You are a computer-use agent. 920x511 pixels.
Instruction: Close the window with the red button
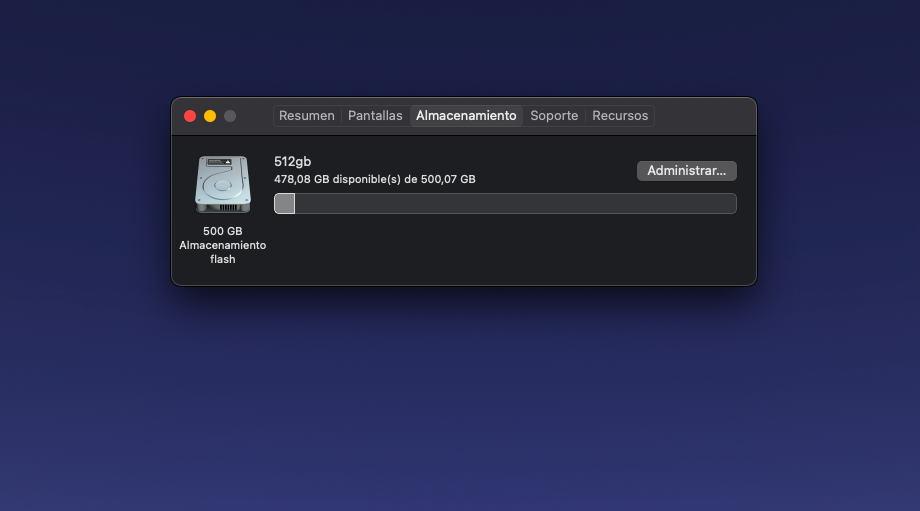(x=190, y=116)
